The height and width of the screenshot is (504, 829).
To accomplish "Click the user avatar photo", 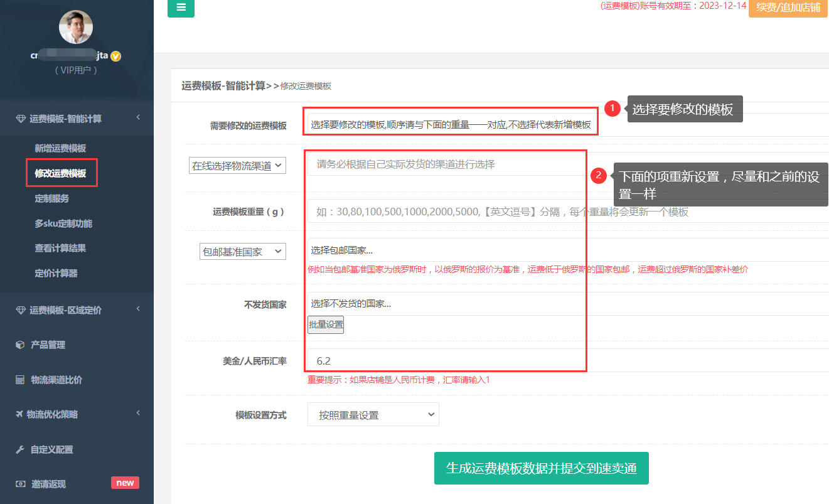I will click(76, 26).
